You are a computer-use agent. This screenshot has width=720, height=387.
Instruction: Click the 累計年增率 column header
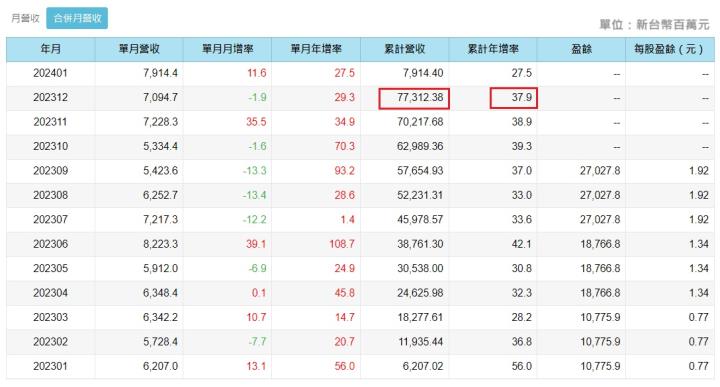(493, 49)
